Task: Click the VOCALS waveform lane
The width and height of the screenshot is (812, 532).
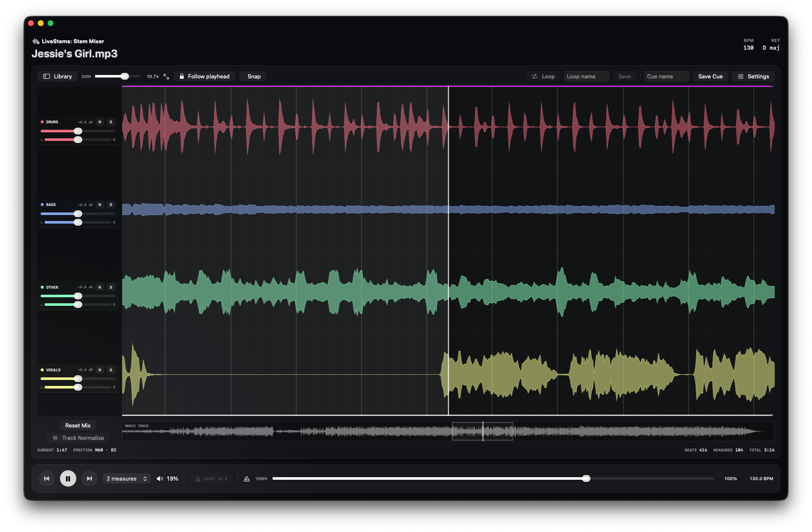Action: pyautogui.click(x=448, y=374)
